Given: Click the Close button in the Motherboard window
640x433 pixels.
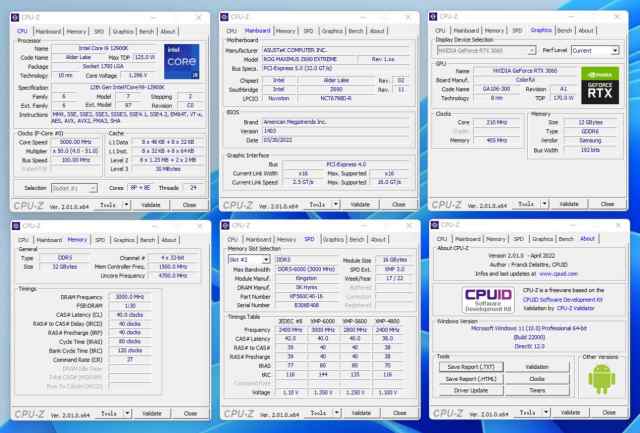Looking at the screenshot, I should pos(398,204).
